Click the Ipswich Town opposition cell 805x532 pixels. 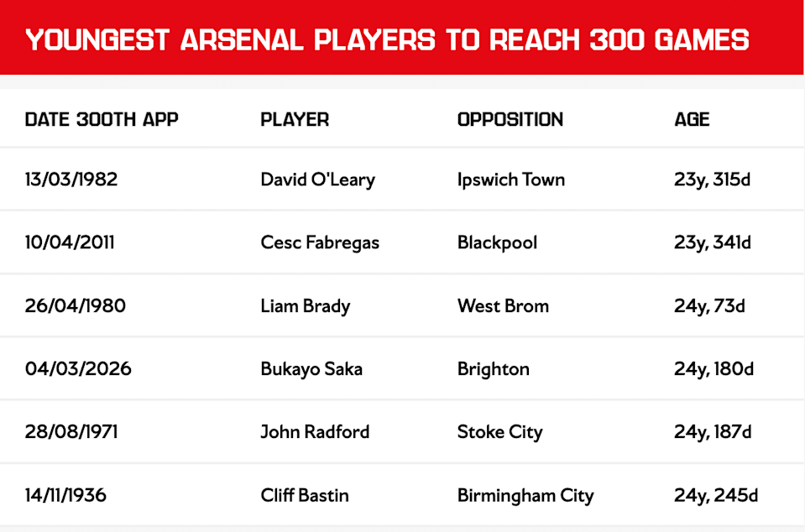[x=511, y=180]
